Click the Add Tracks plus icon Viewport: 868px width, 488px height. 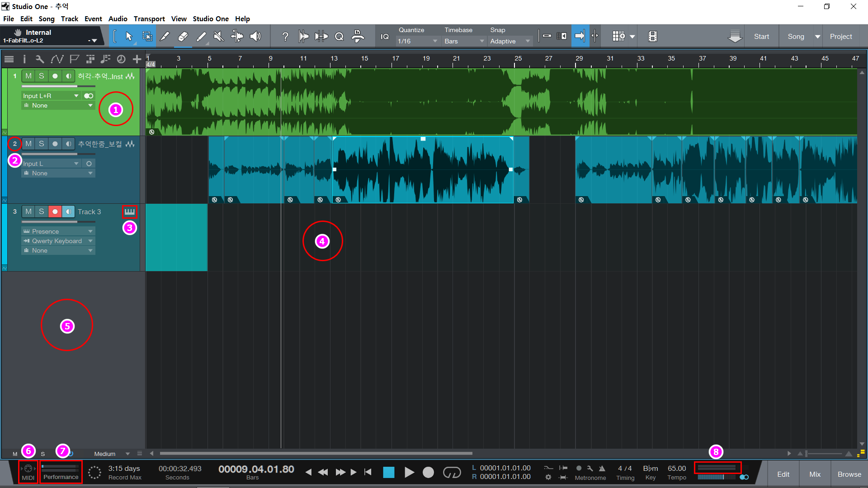[137, 59]
